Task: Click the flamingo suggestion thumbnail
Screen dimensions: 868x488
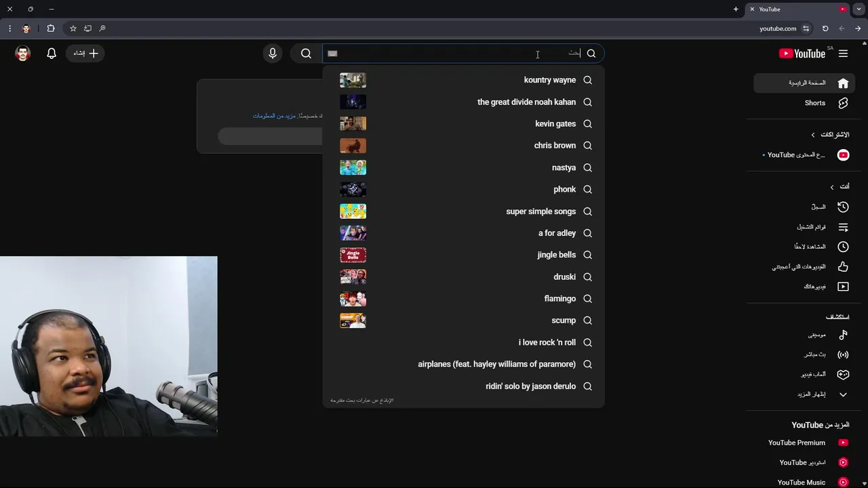Action: tap(353, 299)
